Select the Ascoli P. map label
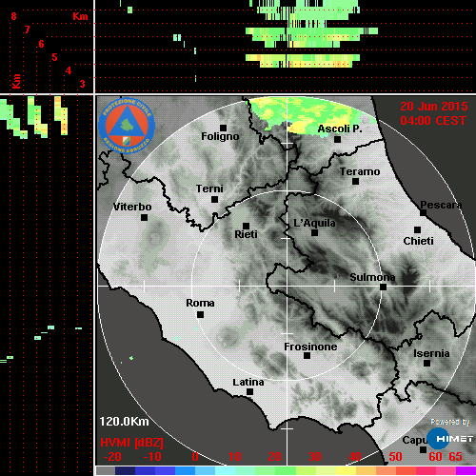Viewport: 476px width, 476px height. tap(340, 129)
